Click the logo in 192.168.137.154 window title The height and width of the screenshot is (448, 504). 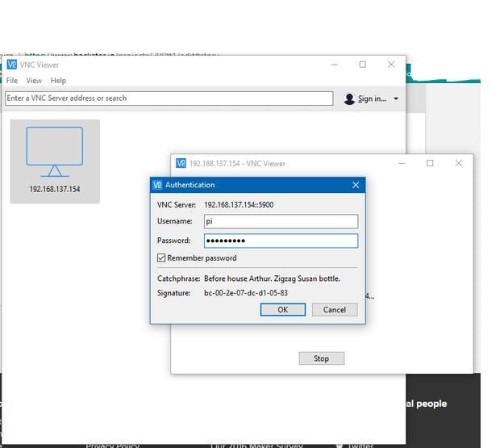coord(181,164)
